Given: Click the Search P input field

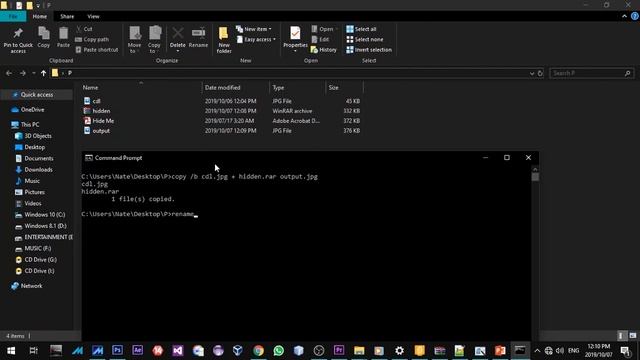Looking at the screenshot, I should click(x=591, y=73).
